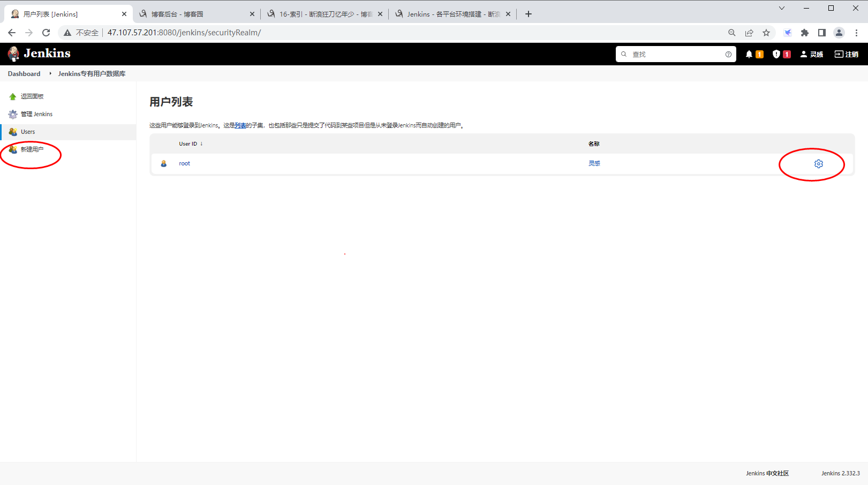Viewport: 868px width, 485px height.
Task: Click 注销 to log out
Action: click(846, 54)
